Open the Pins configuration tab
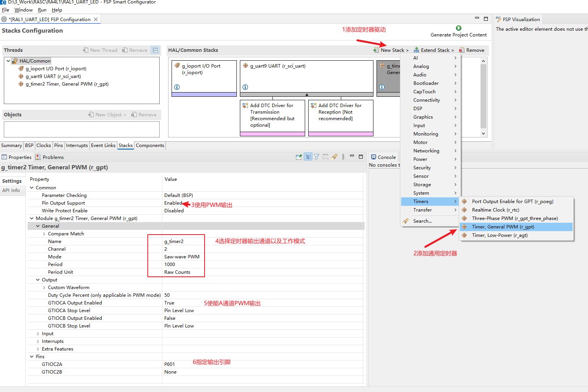Screen dimensions: 588x392 tap(58, 146)
